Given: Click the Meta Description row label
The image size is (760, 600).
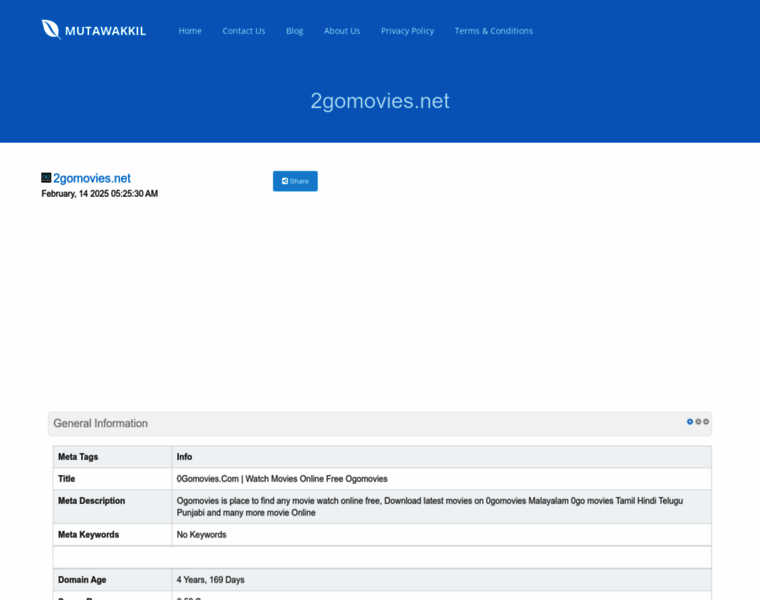Looking at the screenshot, I should (x=92, y=501).
